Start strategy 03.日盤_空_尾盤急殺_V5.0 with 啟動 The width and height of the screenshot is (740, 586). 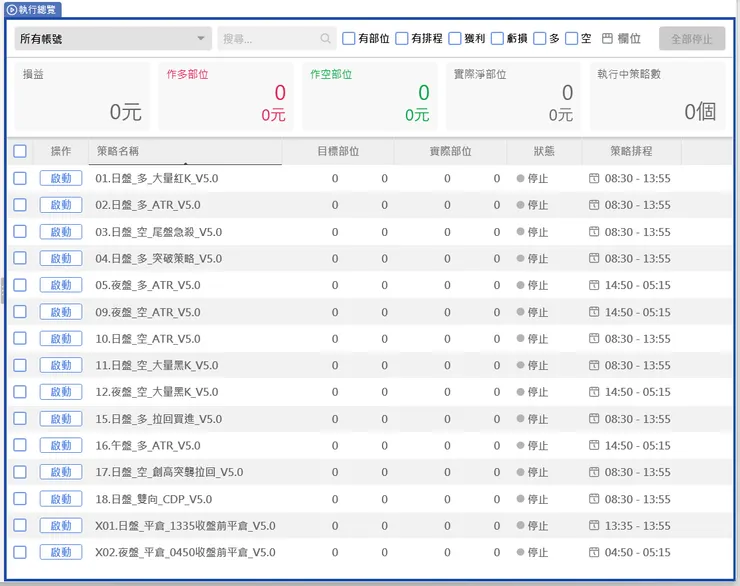(61, 232)
